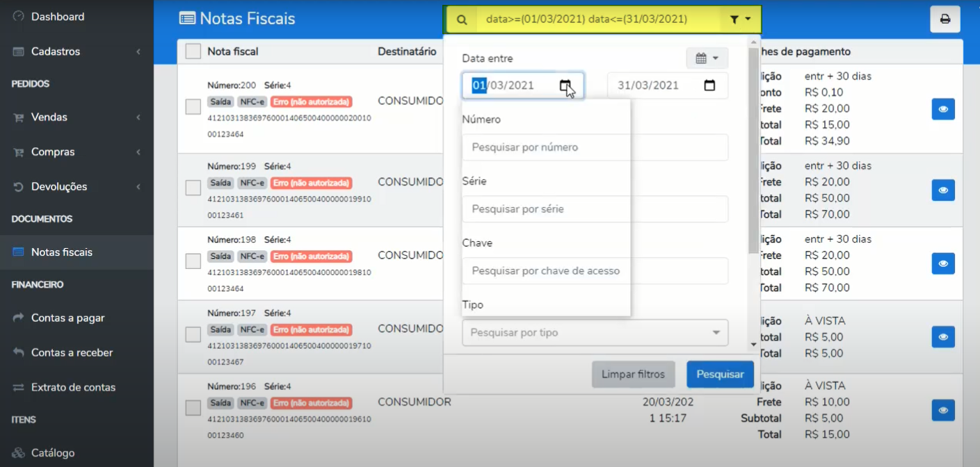This screenshot has height=467, width=980.
Task: View details of nota Número:200 eye button
Action: coord(943,109)
